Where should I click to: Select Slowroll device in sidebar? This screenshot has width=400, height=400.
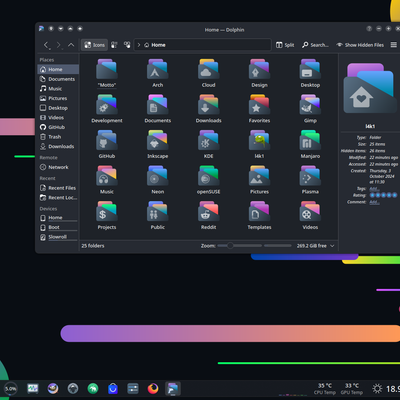(58, 237)
